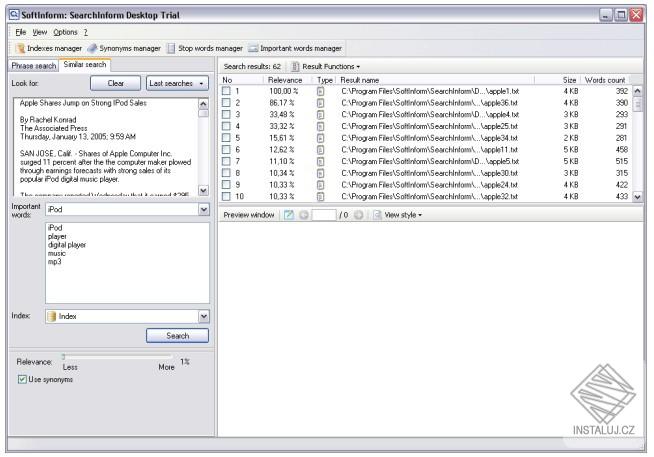This screenshot has height=457, width=654.
Task: Click the file type icon for apple30.txt
Action: click(320, 173)
